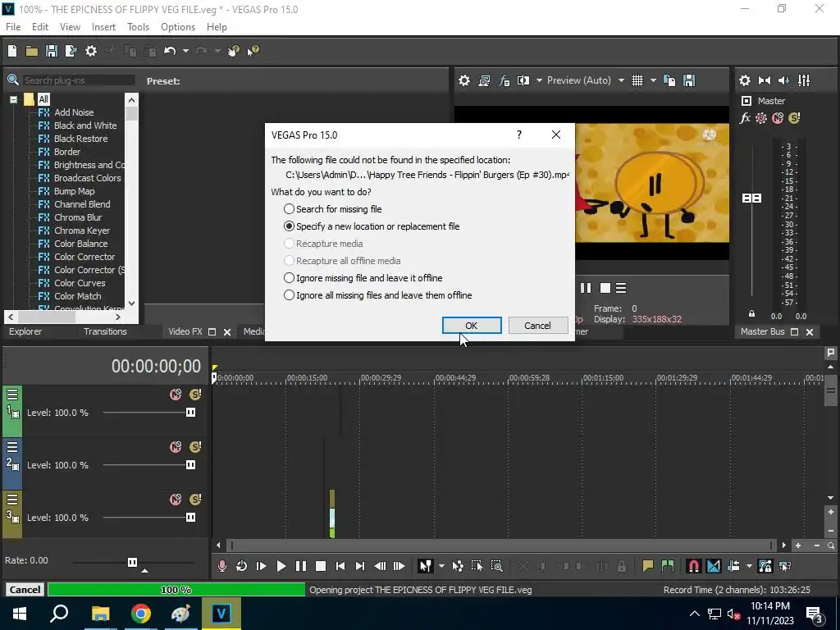
Task: Click Track 1 Level slider handle
Action: 190,413
